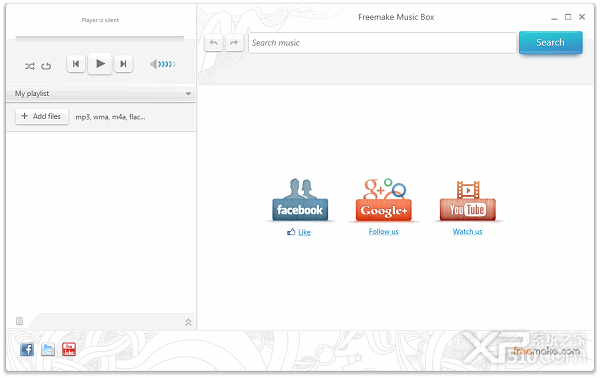This screenshot has width=600, height=378.
Task: Minimize the Freemake Music Box window
Action: tap(554, 18)
